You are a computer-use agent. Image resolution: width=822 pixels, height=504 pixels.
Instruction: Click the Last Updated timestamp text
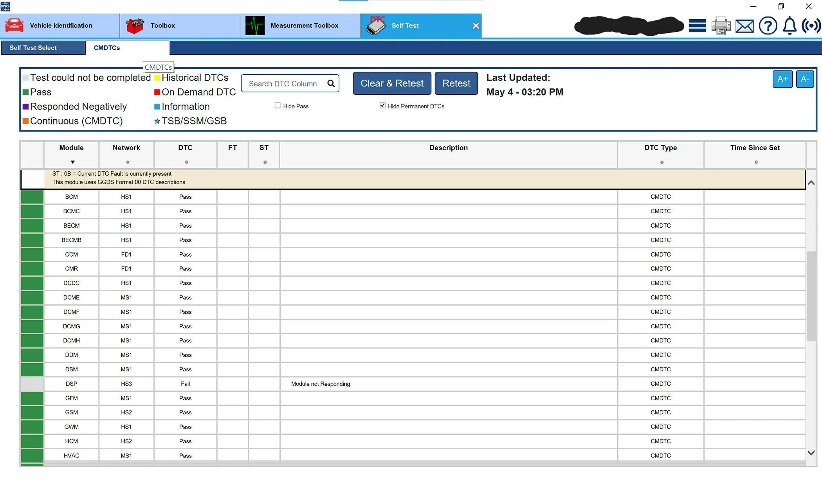(525, 85)
